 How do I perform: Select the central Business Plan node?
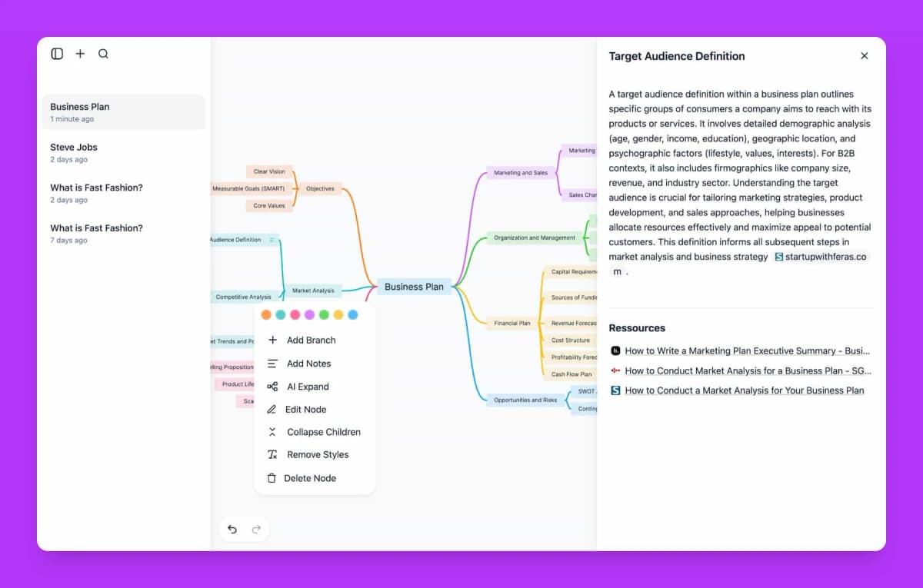click(414, 287)
